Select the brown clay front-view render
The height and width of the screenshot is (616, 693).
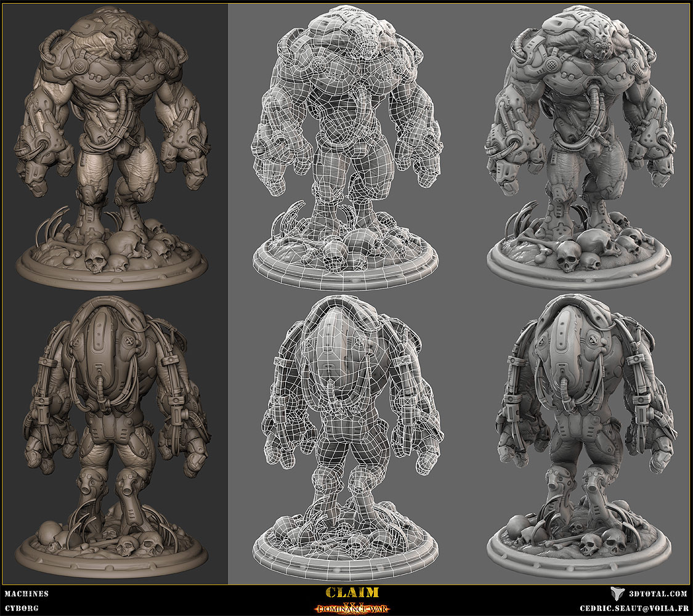coord(111,148)
